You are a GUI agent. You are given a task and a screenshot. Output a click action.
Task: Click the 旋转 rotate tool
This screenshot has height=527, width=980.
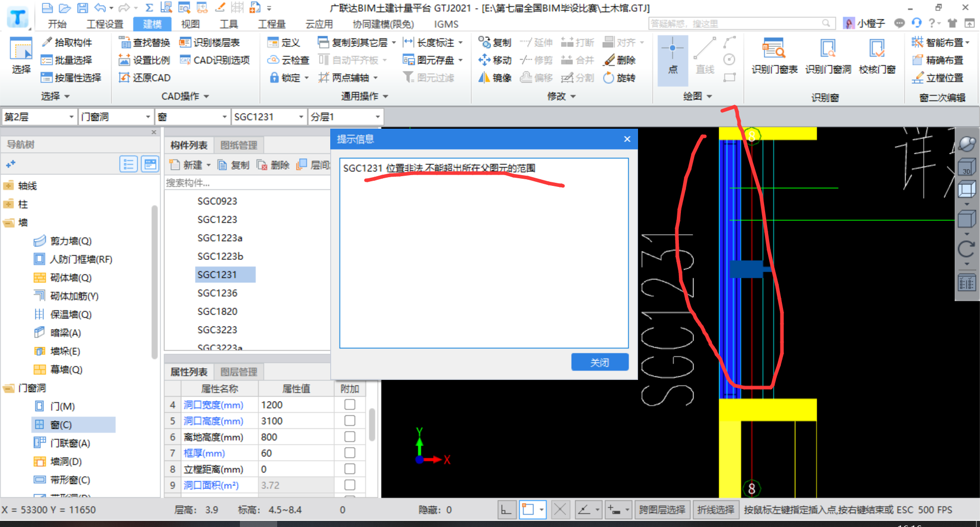(619, 78)
